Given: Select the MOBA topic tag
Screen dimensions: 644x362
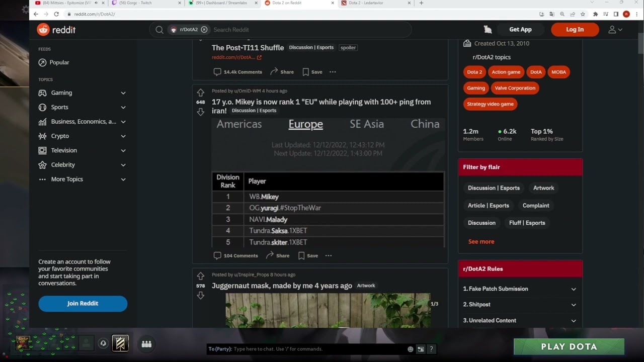Looking at the screenshot, I should point(558,72).
